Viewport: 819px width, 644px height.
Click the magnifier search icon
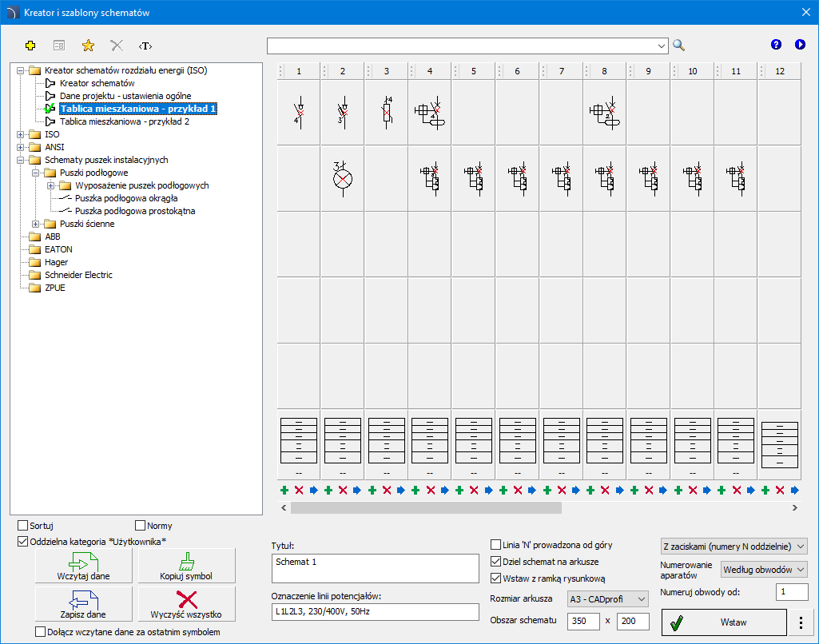(x=678, y=45)
